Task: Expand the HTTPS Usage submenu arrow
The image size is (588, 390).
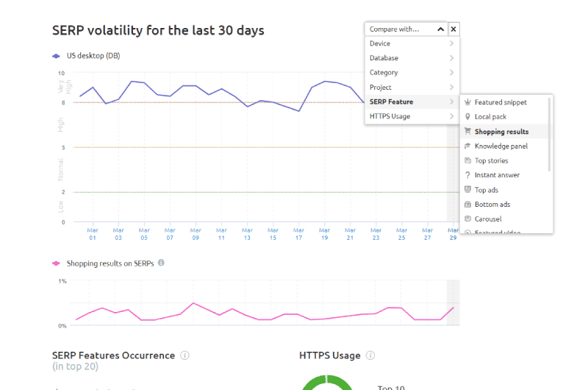Action: point(451,116)
